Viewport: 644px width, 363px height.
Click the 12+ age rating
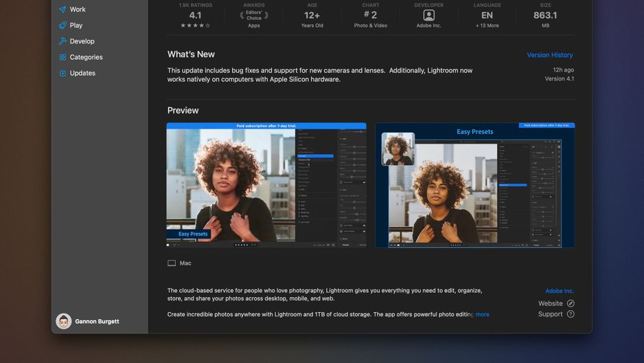[312, 16]
